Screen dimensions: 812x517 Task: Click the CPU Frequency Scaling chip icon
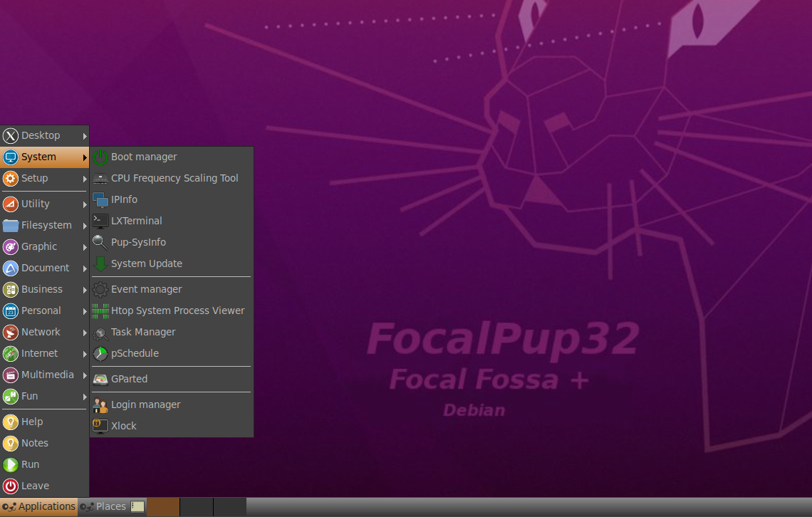coord(100,179)
